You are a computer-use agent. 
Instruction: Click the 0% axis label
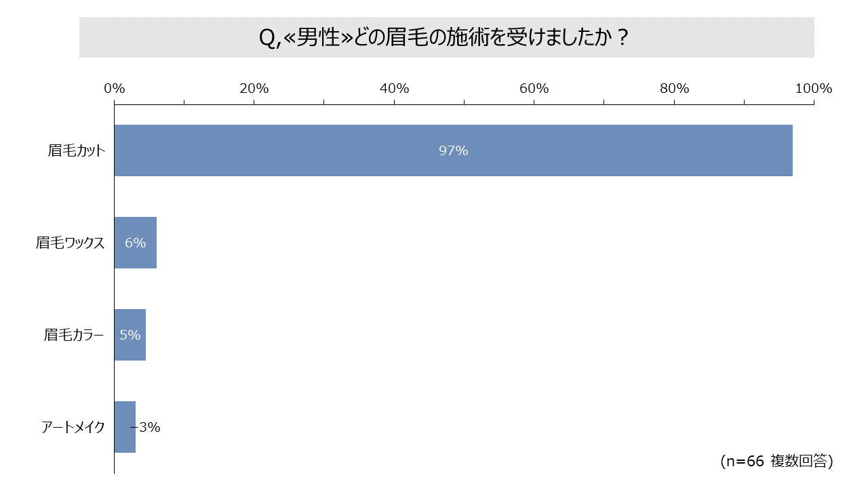(x=114, y=89)
